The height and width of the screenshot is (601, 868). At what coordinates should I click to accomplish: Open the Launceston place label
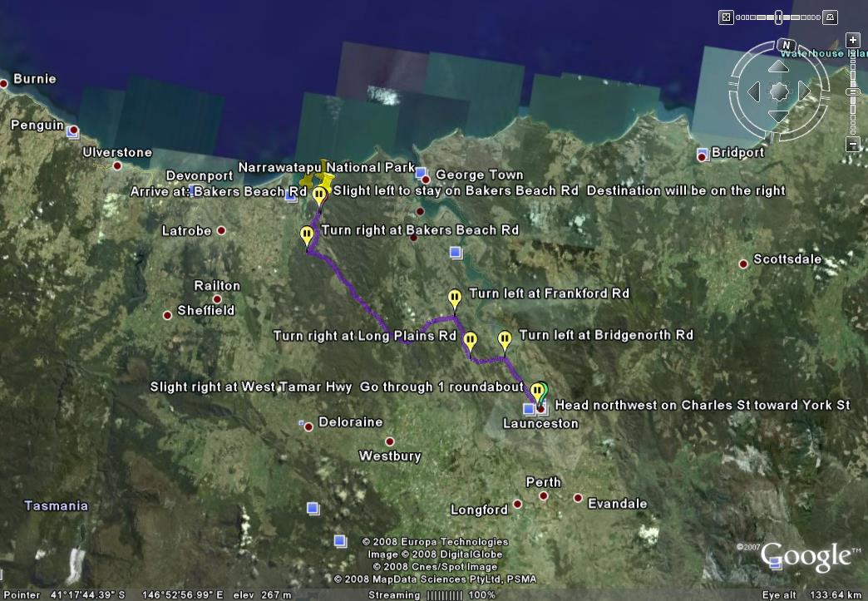[540, 423]
